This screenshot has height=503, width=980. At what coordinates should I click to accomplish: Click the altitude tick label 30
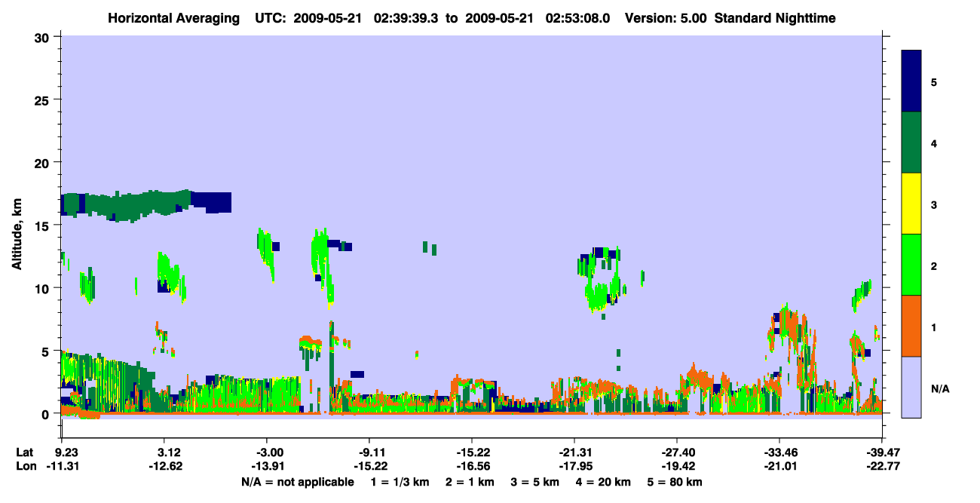coord(44,38)
